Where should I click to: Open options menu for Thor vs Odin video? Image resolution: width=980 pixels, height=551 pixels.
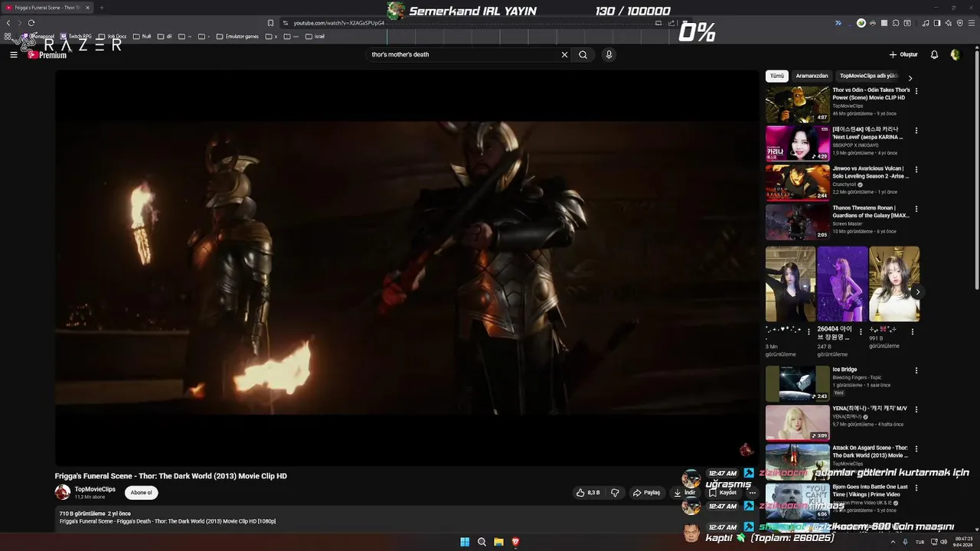point(916,90)
